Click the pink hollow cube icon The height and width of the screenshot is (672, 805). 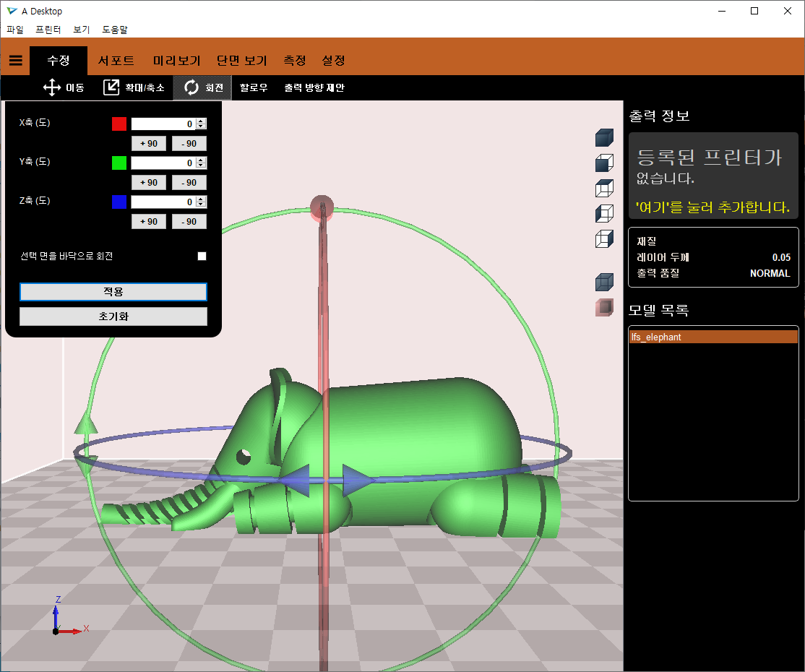pos(604,308)
